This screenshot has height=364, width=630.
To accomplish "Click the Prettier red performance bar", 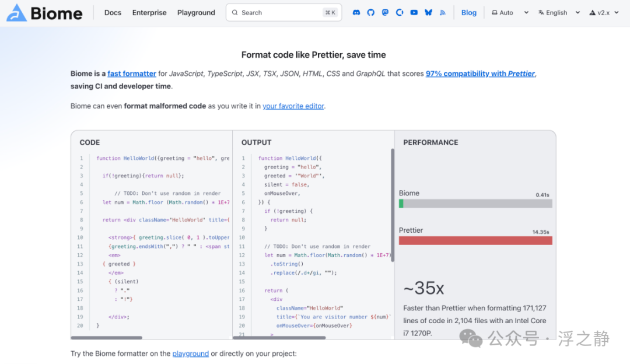I will [476, 241].
